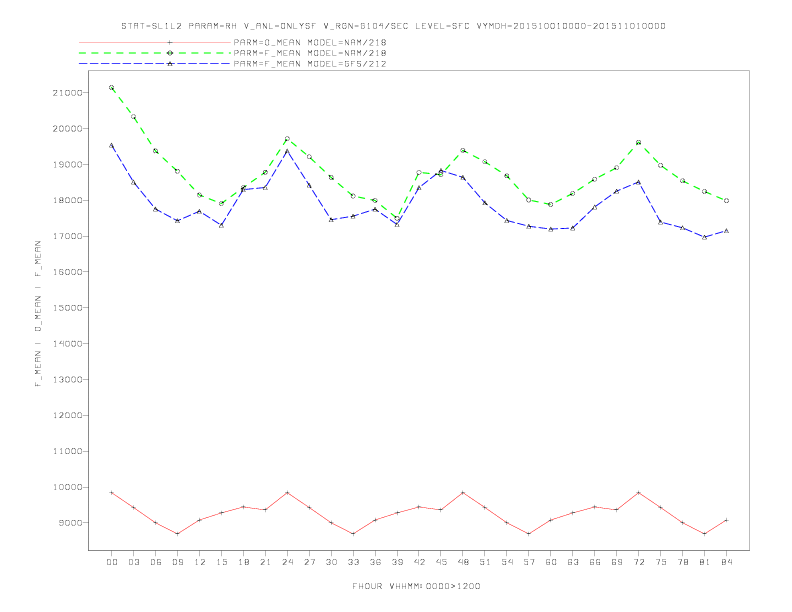This screenshot has height=612, width=792.
Task: Click forecast hour label 06 on x-axis
Action: pos(156,562)
